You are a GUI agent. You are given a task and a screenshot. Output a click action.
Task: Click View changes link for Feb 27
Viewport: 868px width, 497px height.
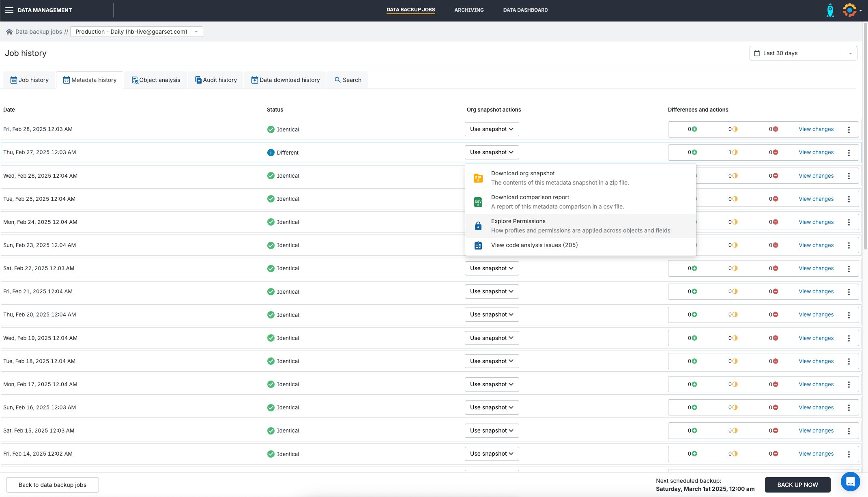[816, 152]
